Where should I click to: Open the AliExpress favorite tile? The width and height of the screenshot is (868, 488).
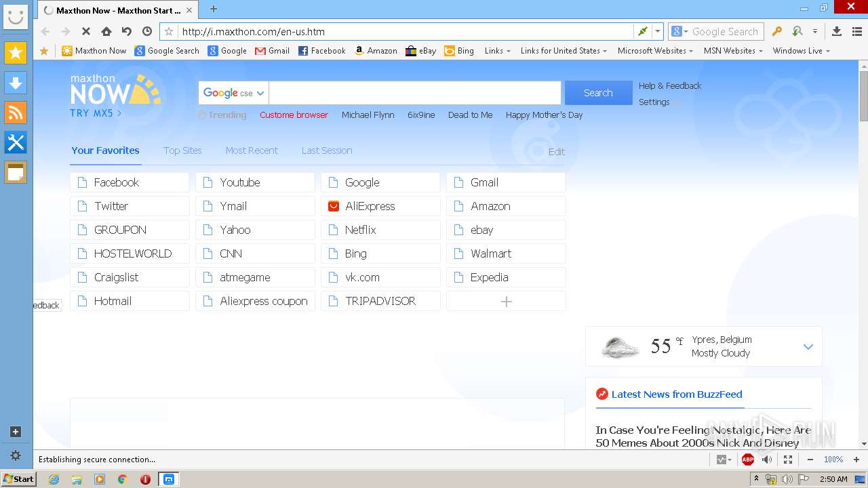point(380,206)
